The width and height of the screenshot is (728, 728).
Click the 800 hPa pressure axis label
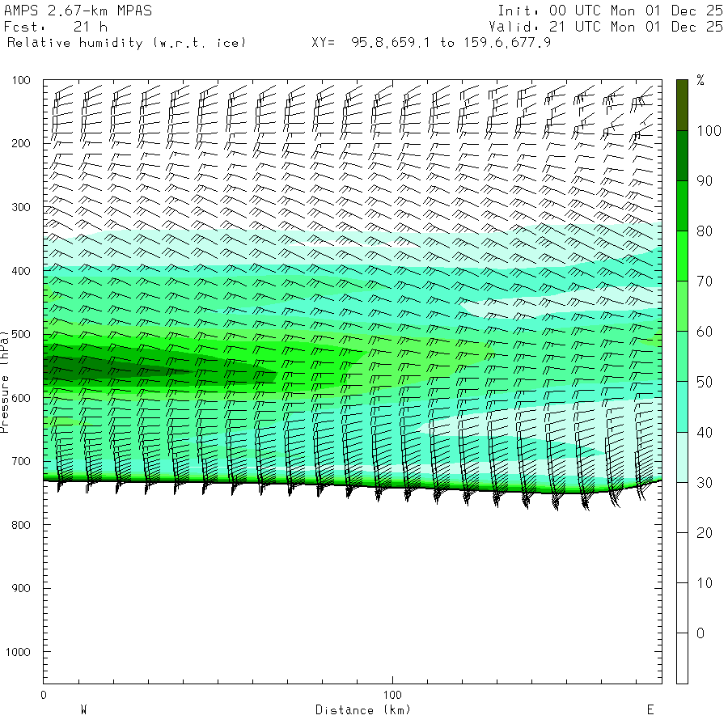21,525
